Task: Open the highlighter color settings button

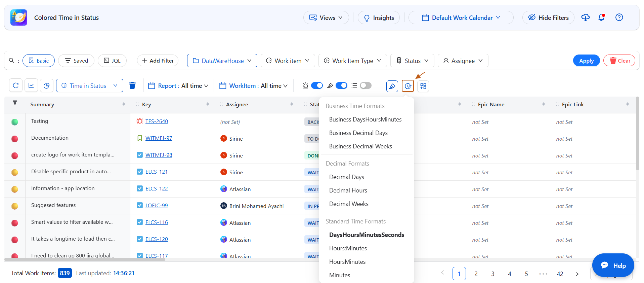Action: point(392,86)
